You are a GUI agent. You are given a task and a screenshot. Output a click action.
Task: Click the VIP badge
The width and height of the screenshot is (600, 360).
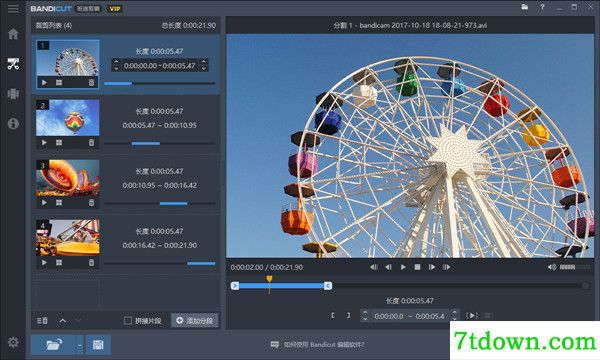pyautogui.click(x=115, y=8)
